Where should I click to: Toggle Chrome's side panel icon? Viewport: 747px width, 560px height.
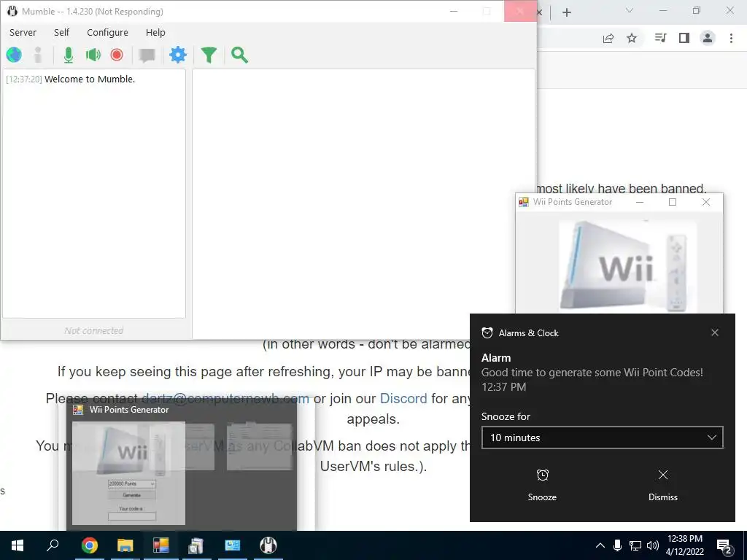[684, 38]
